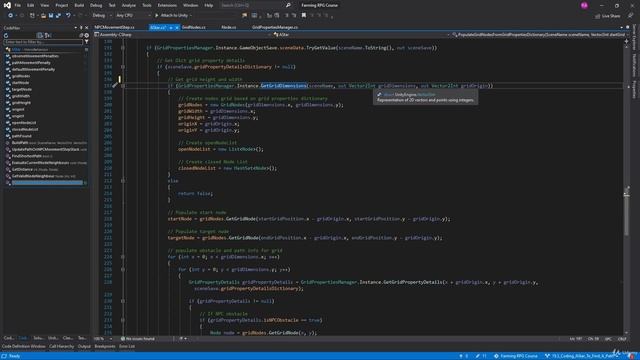
Task: Select EvaluateCurrentNodeNeighbours method in CodeMaid
Action: click(40, 162)
